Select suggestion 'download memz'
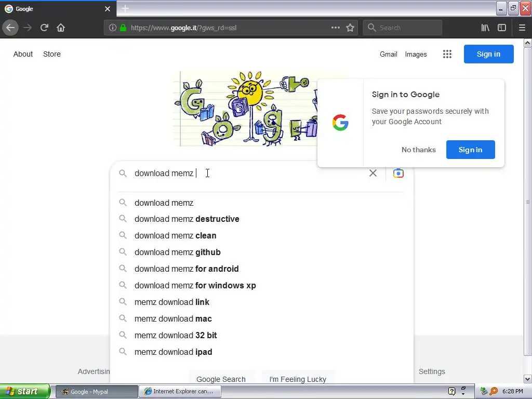The width and height of the screenshot is (532, 399). (261, 203)
